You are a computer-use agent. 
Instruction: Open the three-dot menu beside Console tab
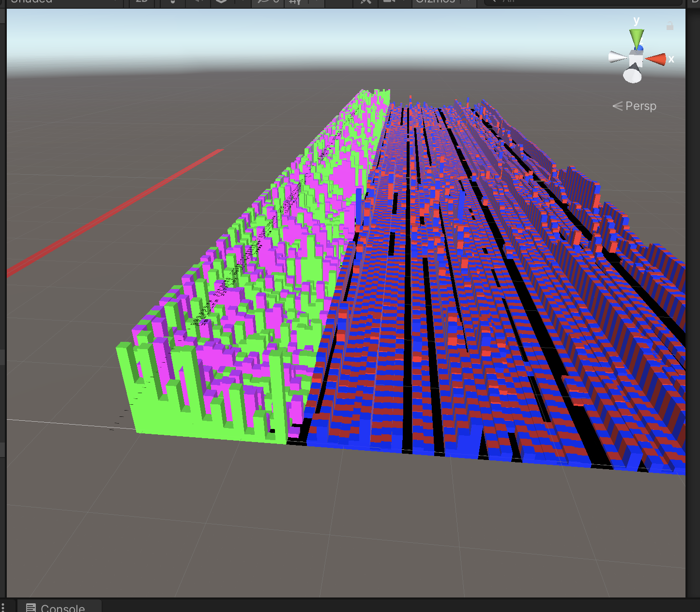pos(3,607)
